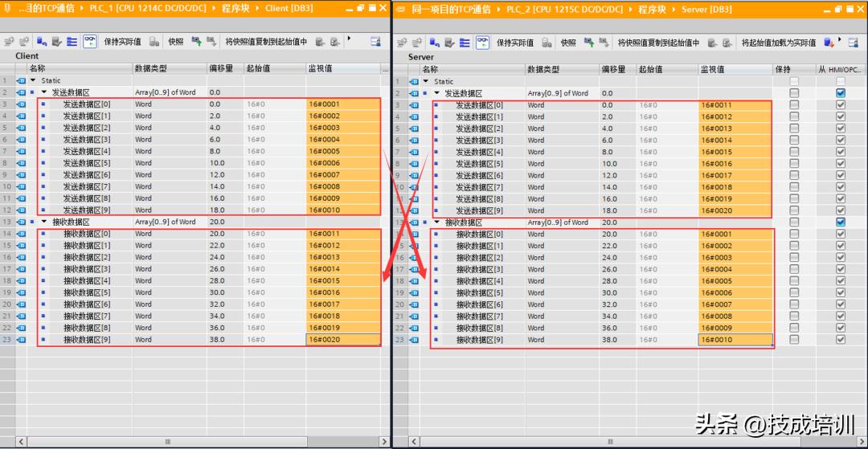Click database icon right of 保持实际值 in Client

pyautogui.click(x=154, y=42)
